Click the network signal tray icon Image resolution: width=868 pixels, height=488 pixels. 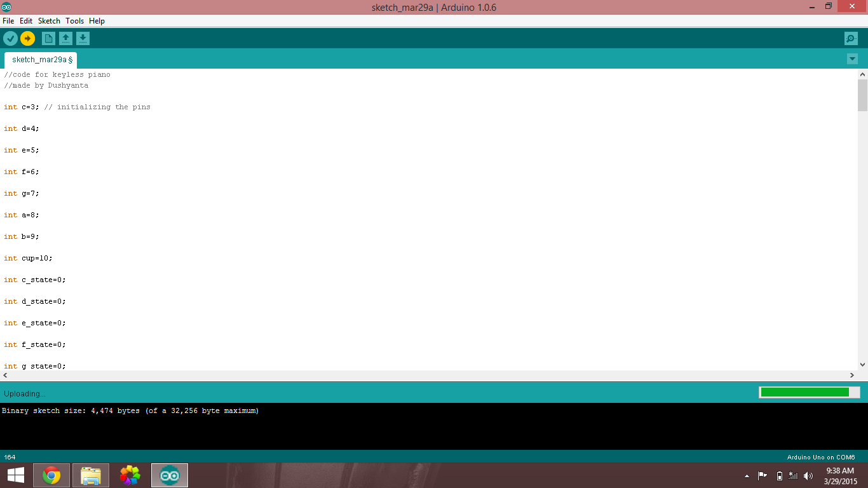(x=793, y=475)
